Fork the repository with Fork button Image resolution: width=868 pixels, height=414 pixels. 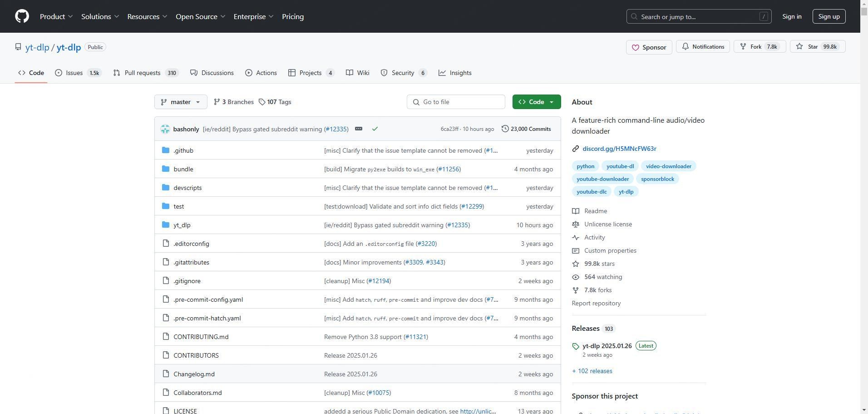coord(759,46)
